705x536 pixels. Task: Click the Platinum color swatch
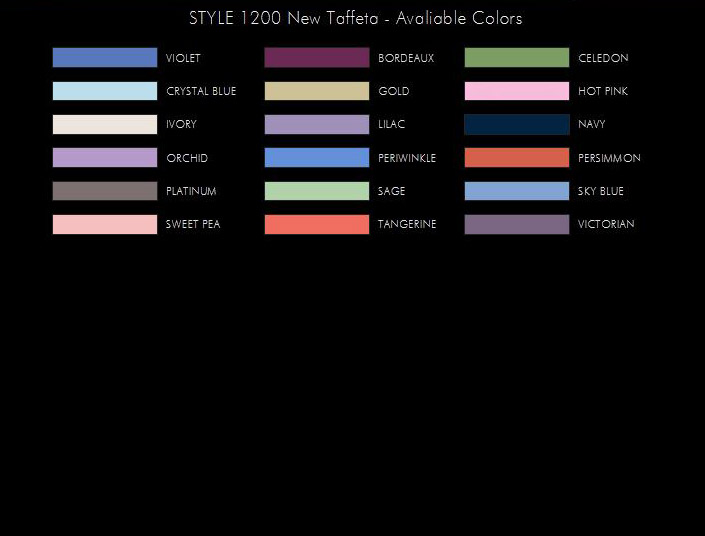coord(105,191)
